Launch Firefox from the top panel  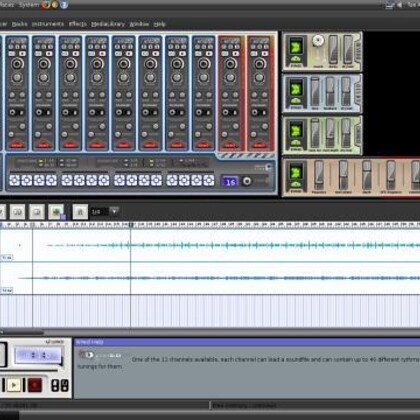45,5
